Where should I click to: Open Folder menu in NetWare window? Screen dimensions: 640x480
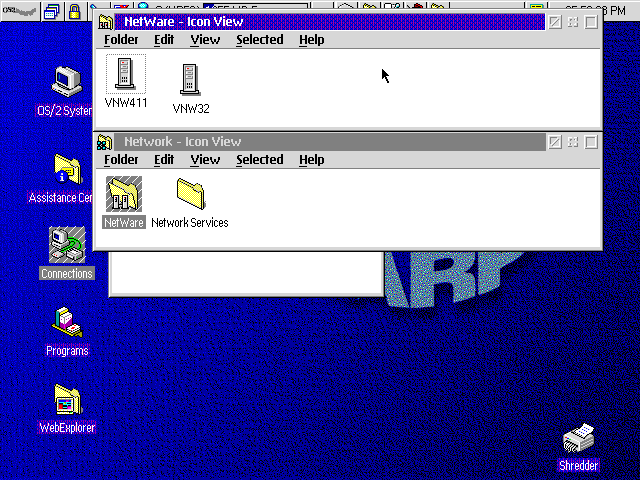coord(121,40)
